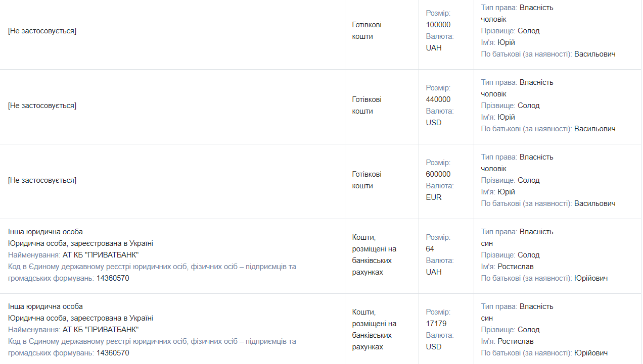Click "ПРИВАТБАНК" name in the 64 UAH row
Viewport: 643px width, 364px height.
click(x=101, y=255)
